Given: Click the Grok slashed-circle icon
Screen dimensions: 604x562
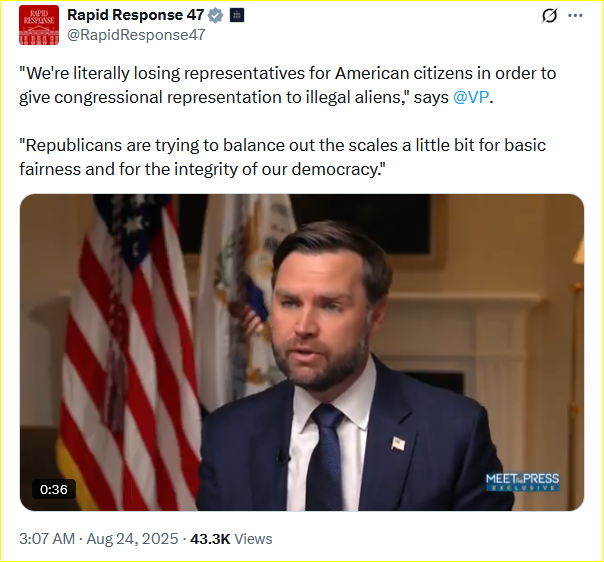Looking at the screenshot, I should tap(549, 16).
